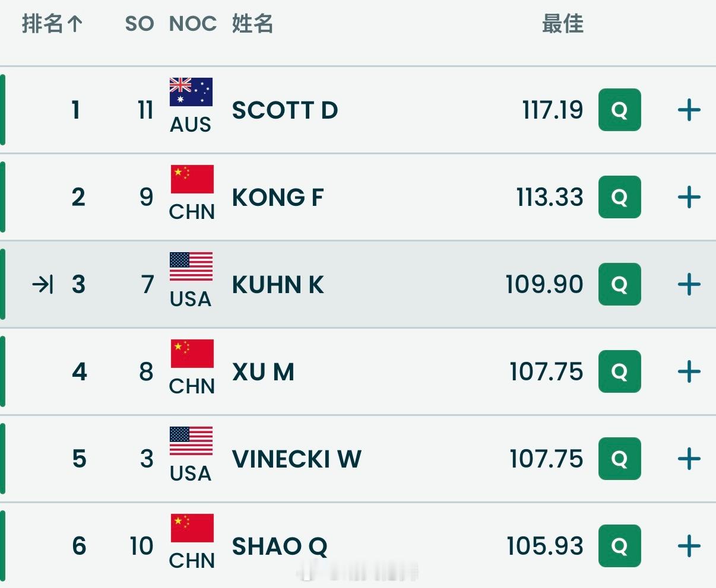Expand KUHN K row plus icon

coord(689,284)
